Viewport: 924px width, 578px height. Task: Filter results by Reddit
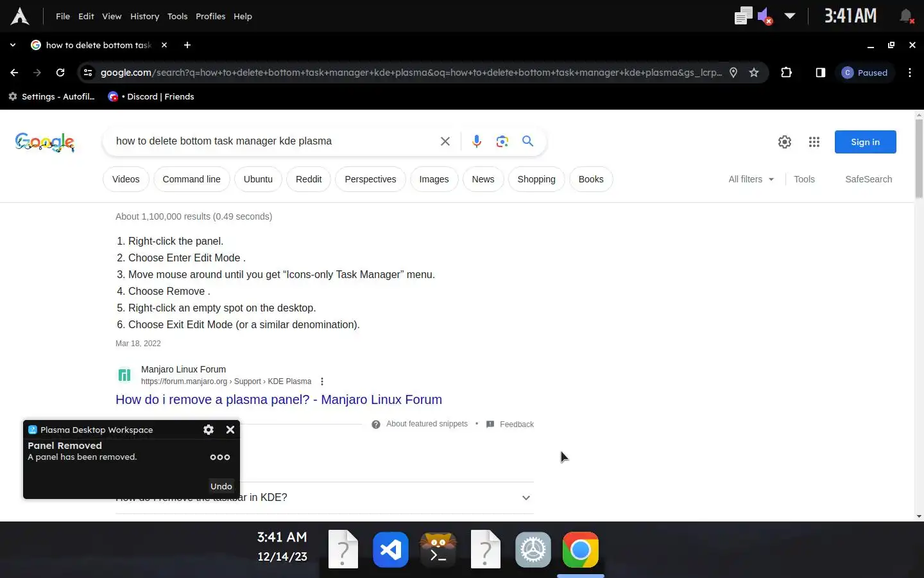coord(309,179)
